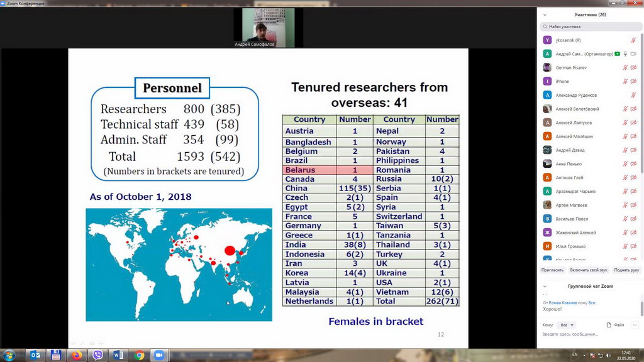Click the network icon in system tray
This screenshot has width=644, height=362.
(x=601, y=356)
